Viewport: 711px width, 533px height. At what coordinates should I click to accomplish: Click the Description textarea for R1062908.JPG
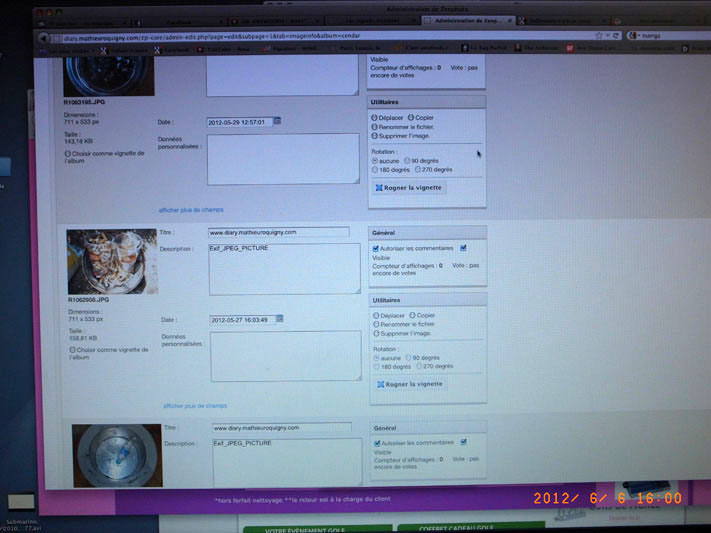[284, 269]
